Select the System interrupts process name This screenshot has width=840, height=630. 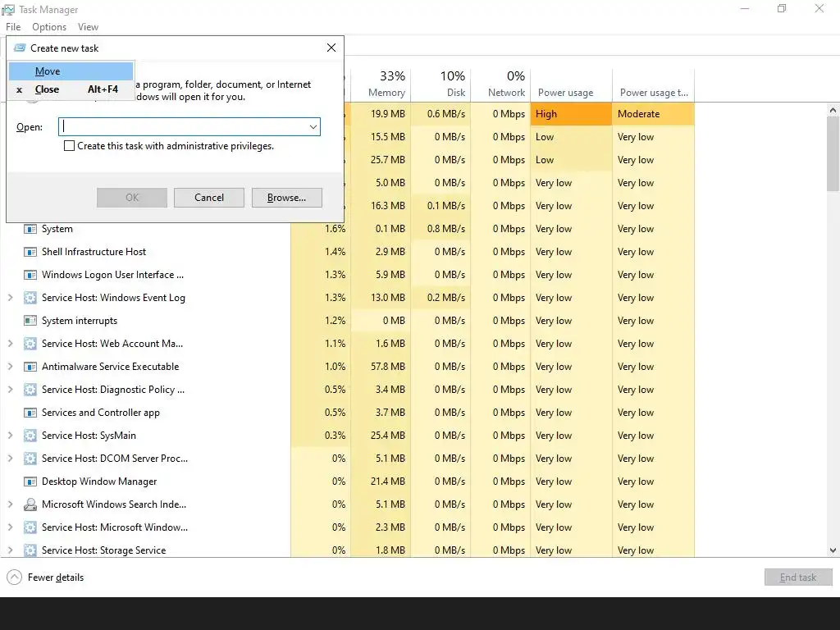(80, 321)
